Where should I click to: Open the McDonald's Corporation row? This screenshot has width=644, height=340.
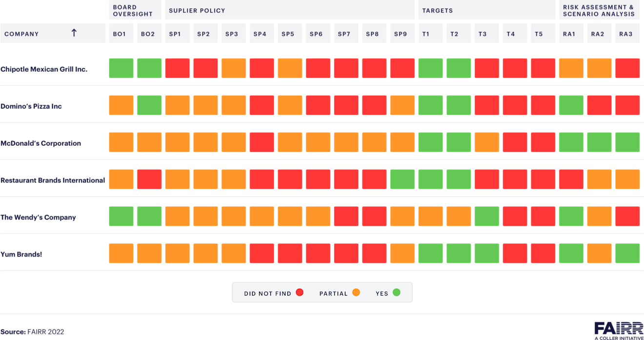(322, 142)
